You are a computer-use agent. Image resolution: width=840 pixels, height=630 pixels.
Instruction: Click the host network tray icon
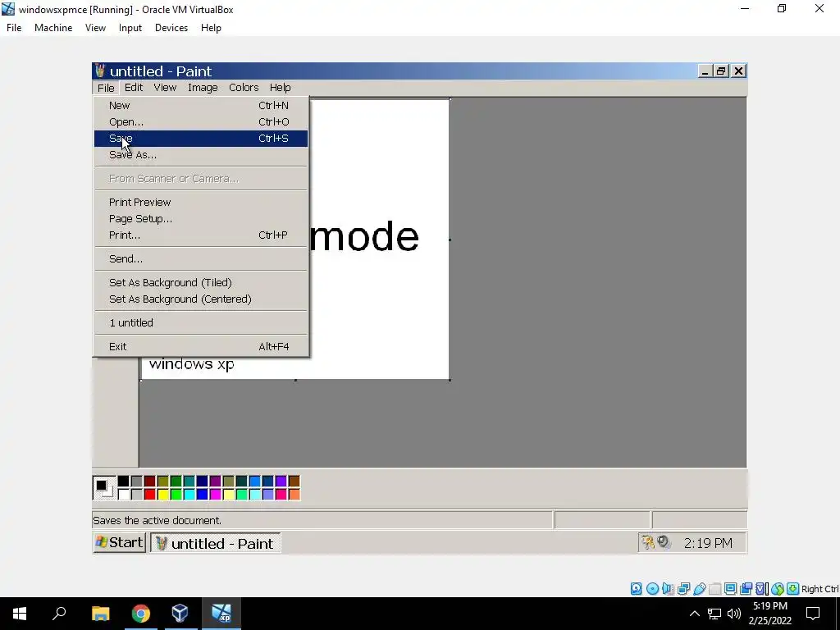coord(714,614)
